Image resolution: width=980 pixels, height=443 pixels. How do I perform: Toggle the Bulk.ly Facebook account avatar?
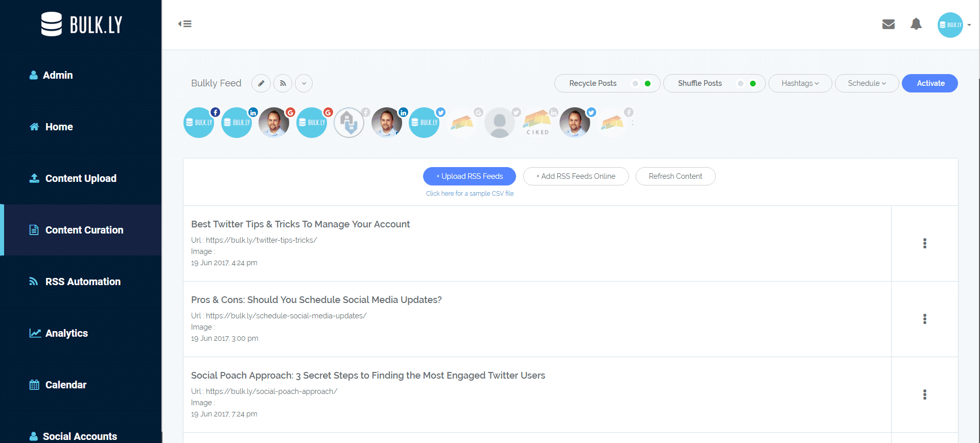coord(199,123)
